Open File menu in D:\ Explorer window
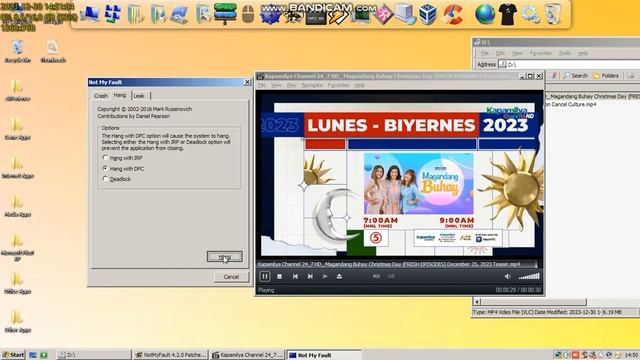 tap(484, 53)
